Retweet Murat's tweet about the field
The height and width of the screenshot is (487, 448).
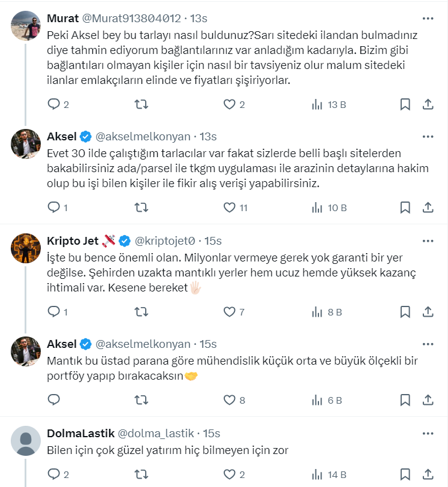point(142,104)
